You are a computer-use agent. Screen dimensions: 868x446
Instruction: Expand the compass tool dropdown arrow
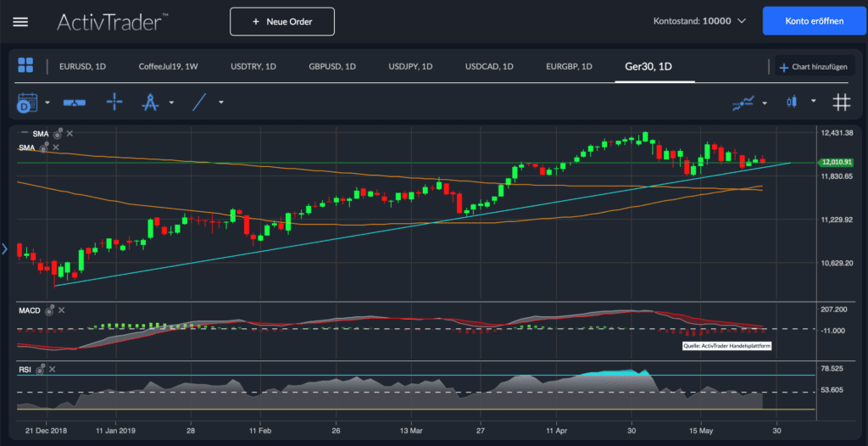[171, 103]
